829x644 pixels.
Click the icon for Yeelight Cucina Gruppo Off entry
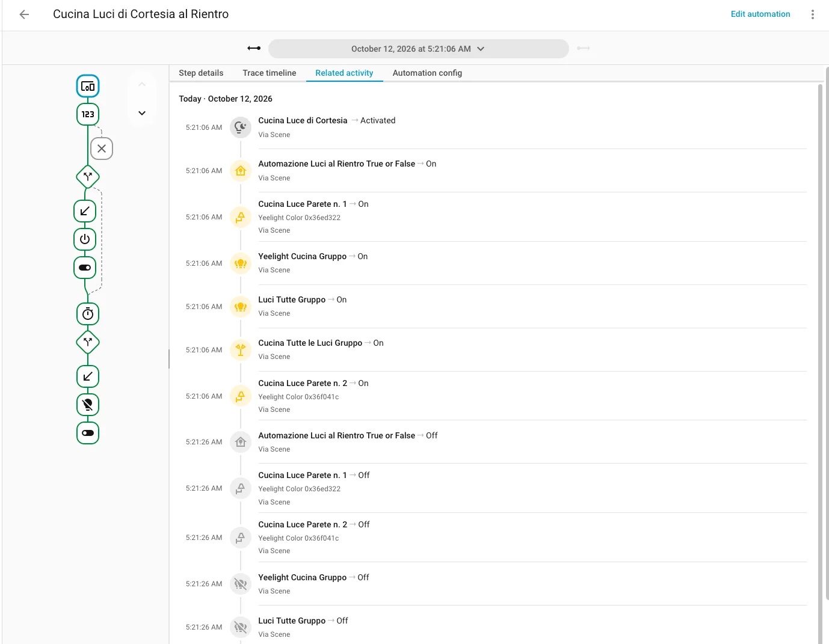241,584
